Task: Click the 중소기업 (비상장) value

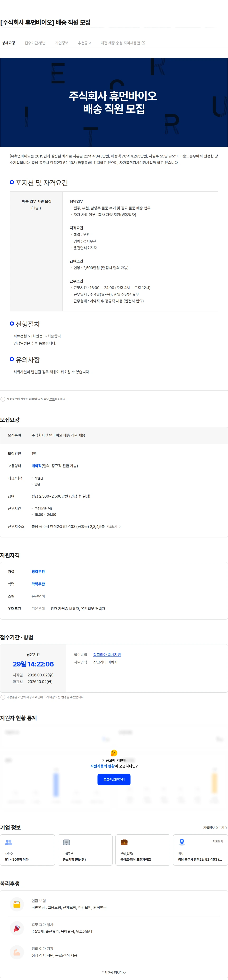Action: click(74, 860)
